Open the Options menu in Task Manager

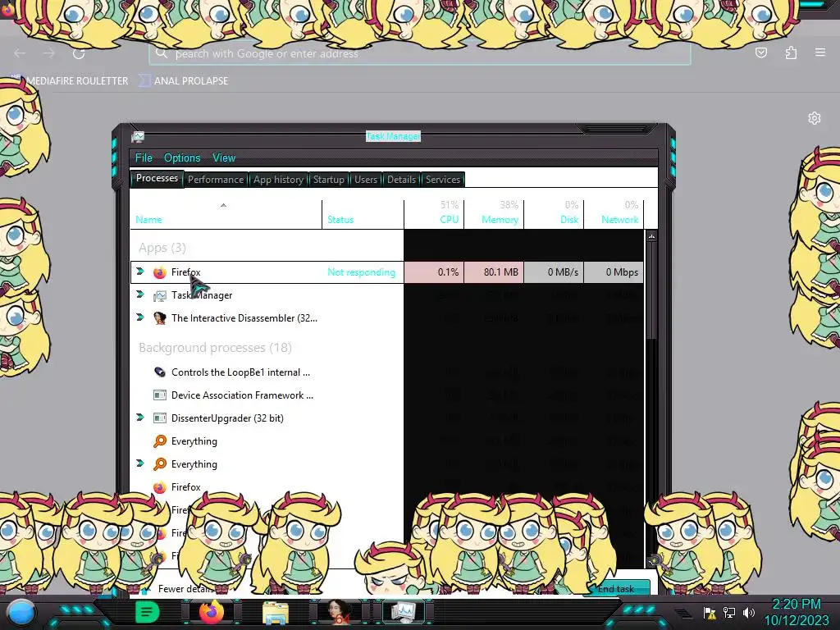coord(182,157)
